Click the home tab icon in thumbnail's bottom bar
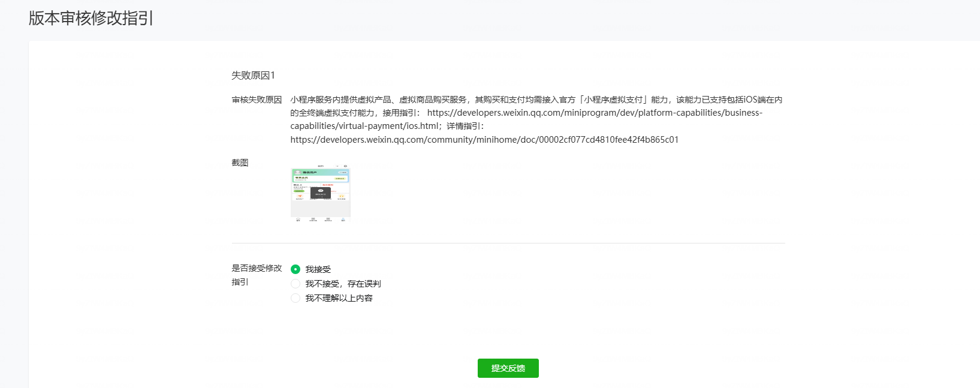980x388 pixels. pos(298,219)
